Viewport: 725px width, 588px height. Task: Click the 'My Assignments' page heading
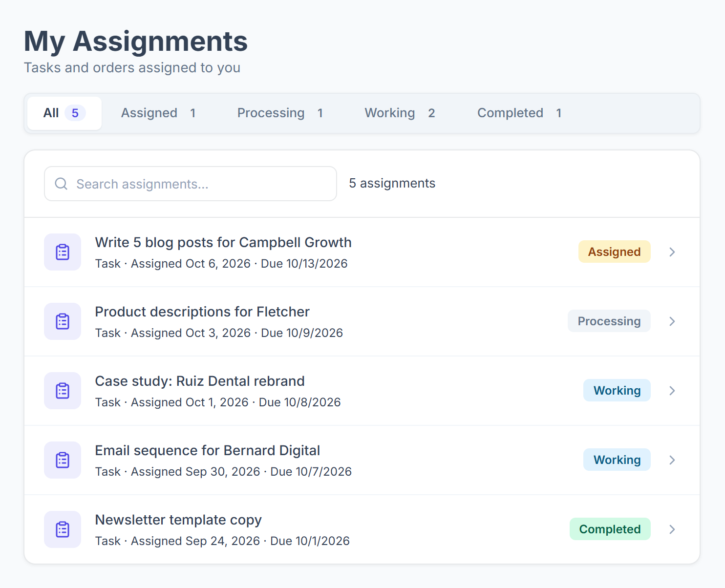(x=136, y=41)
